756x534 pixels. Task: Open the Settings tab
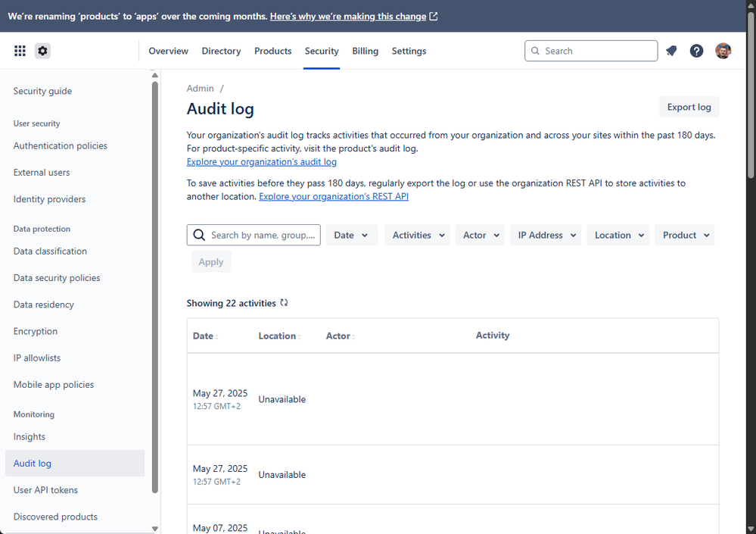click(x=409, y=52)
